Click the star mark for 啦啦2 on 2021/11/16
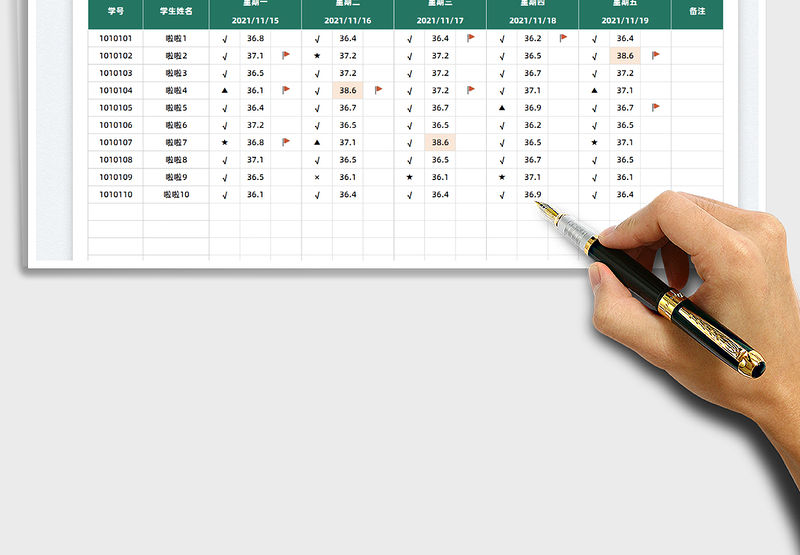The image size is (800, 555). tap(317, 56)
